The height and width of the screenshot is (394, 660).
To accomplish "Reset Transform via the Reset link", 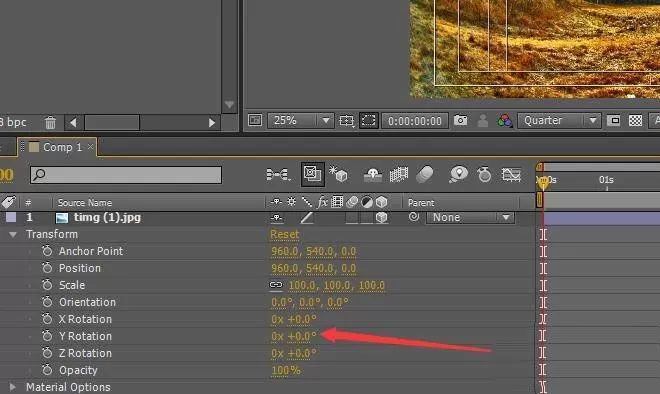I will tap(285, 234).
